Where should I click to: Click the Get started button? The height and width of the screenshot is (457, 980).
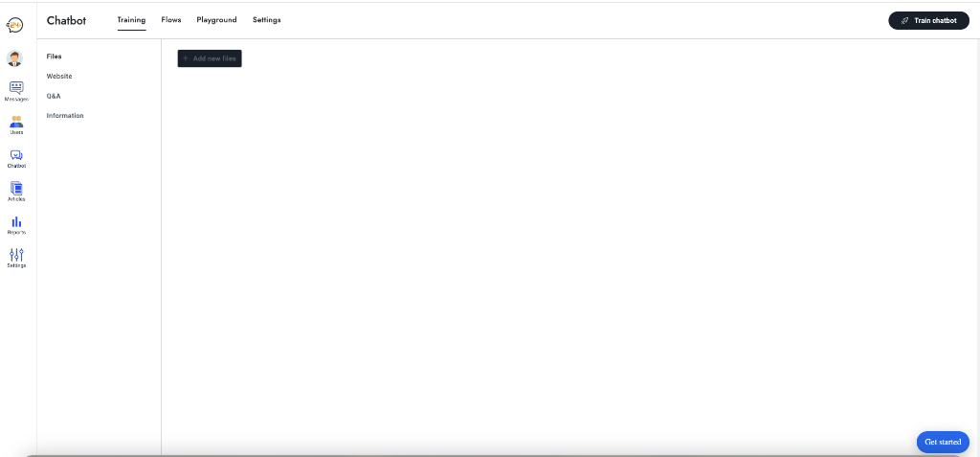[943, 442]
